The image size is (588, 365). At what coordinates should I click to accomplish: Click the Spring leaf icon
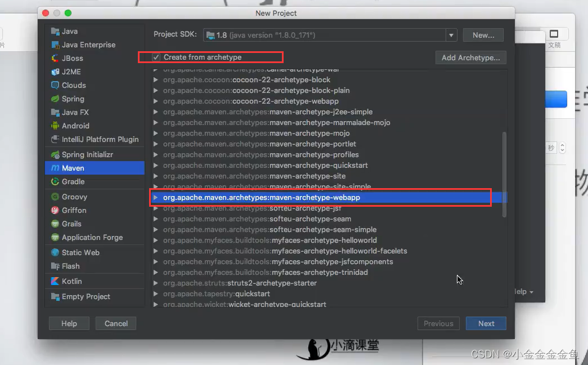pos(55,99)
